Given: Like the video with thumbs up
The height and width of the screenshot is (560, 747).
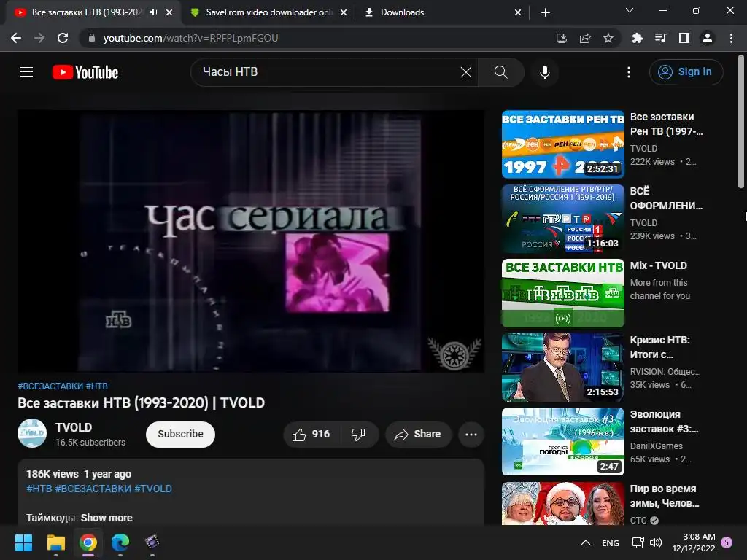Looking at the screenshot, I should pyautogui.click(x=311, y=435).
